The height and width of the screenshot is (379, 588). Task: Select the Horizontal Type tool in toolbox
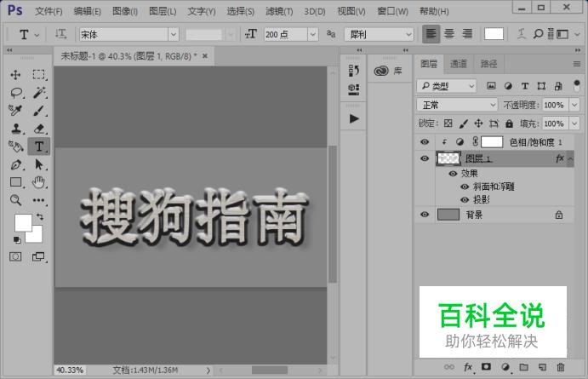tap(39, 146)
